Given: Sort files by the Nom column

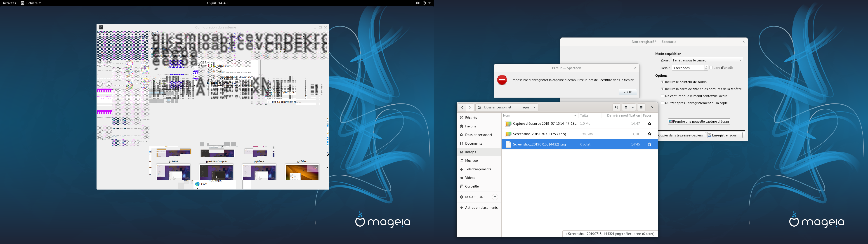Looking at the screenshot, I should [x=540, y=116].
